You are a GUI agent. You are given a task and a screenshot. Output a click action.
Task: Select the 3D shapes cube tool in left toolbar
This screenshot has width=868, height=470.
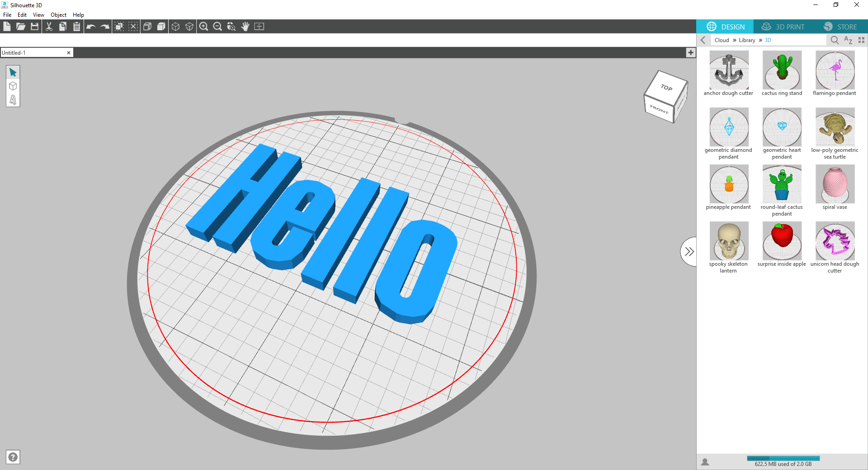pyautogui.click(x=13, y=86)
